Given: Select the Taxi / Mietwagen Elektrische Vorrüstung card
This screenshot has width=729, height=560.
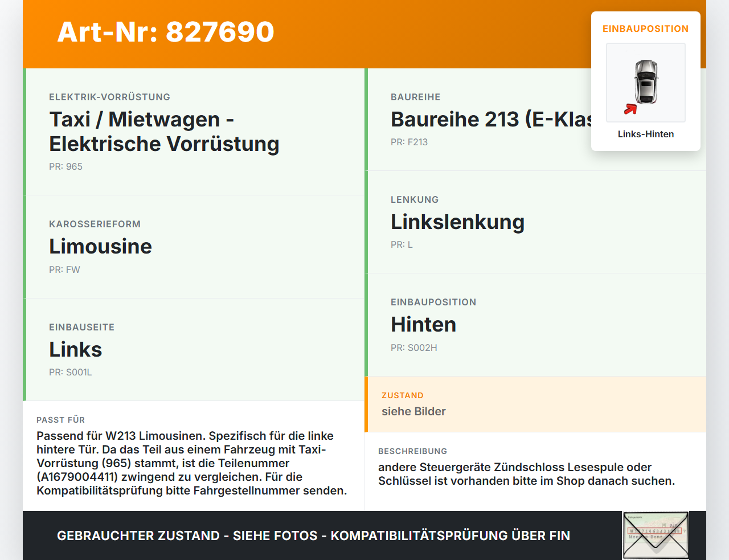Looking at the screenshot, I should (x=194, y=132).
